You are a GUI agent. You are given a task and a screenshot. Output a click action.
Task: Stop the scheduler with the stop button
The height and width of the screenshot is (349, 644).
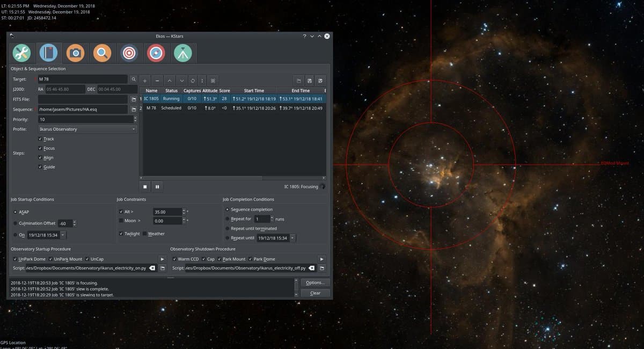click(145, 187)
